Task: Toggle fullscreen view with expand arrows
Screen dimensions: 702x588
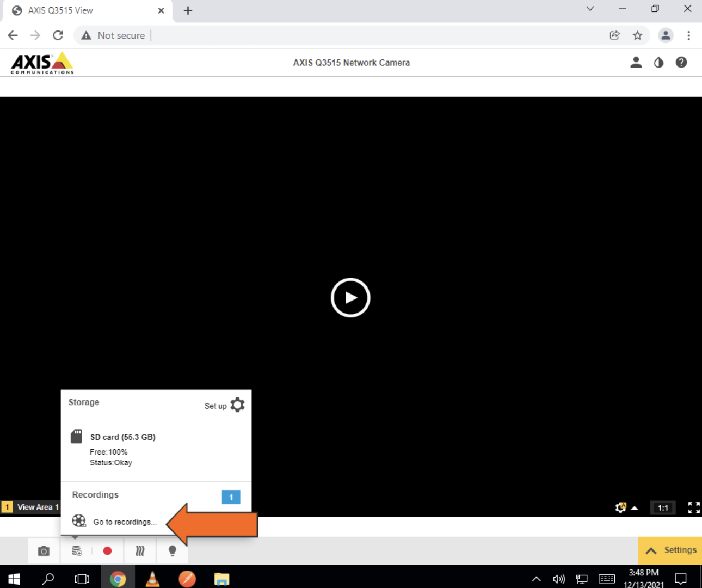Action: (694, 507)
